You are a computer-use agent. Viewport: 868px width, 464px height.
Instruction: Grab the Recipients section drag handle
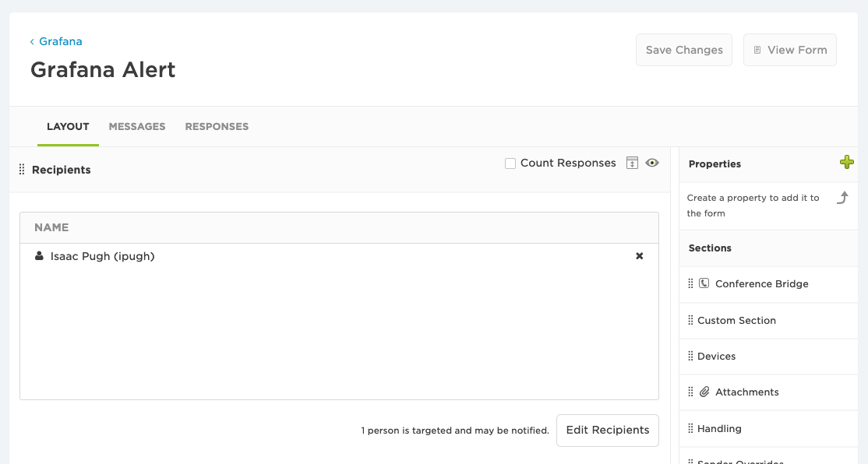point(22,169)
